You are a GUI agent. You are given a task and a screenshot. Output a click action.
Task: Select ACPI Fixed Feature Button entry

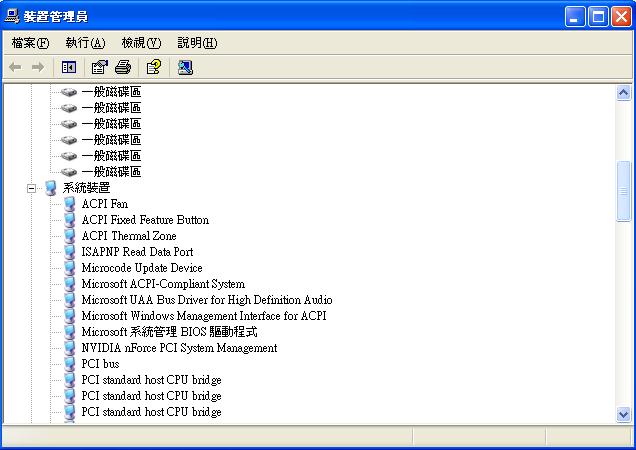145,220
